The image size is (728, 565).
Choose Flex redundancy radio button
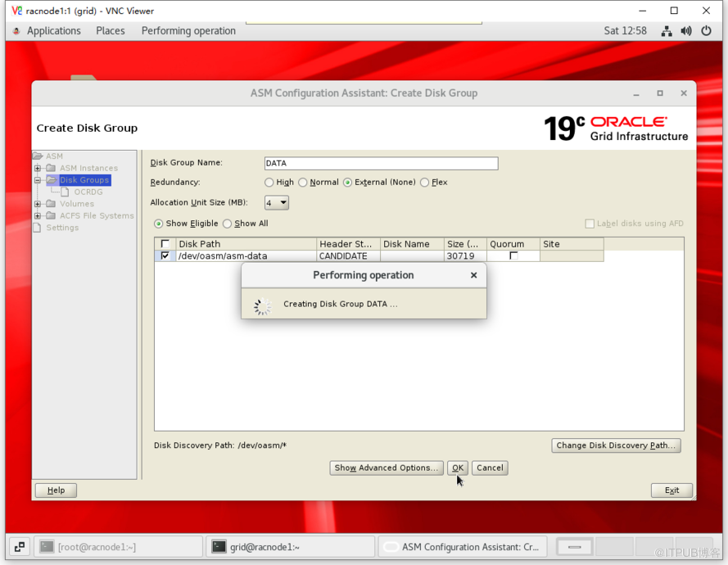click(x=425, y=183)
